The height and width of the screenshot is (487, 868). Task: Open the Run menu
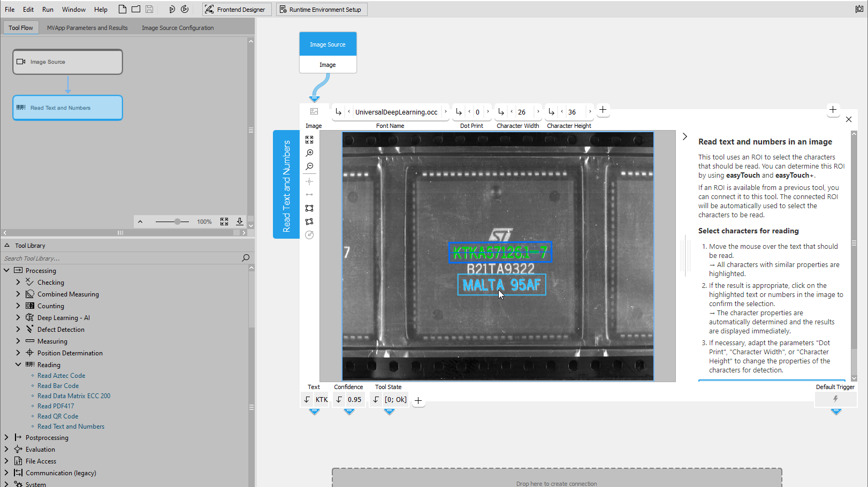point(48,9)
